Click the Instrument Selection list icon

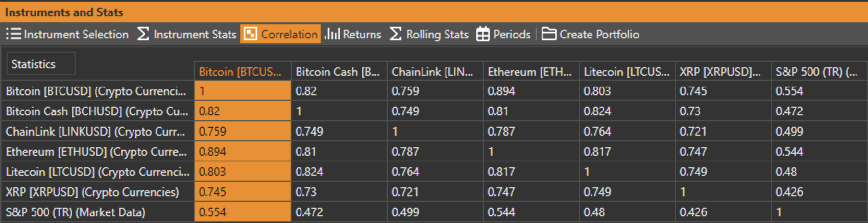pos(13,34)
